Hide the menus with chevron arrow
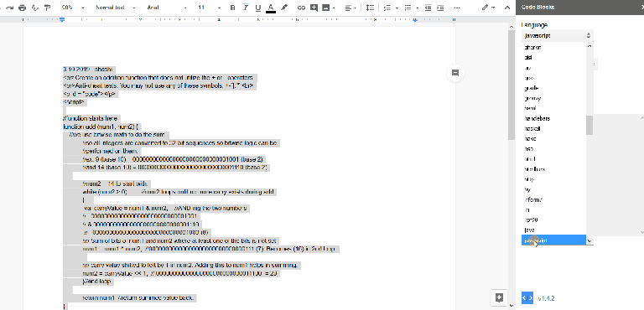 (506, 8)
